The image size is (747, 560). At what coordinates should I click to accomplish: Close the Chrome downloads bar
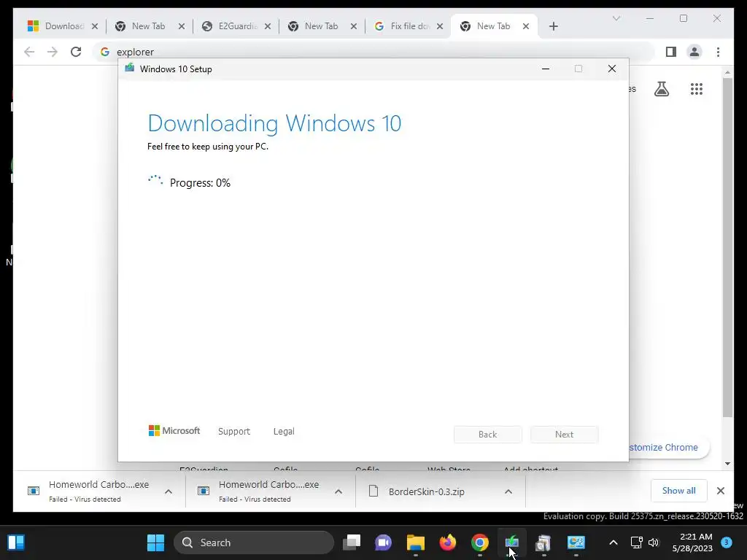(720, 491)
